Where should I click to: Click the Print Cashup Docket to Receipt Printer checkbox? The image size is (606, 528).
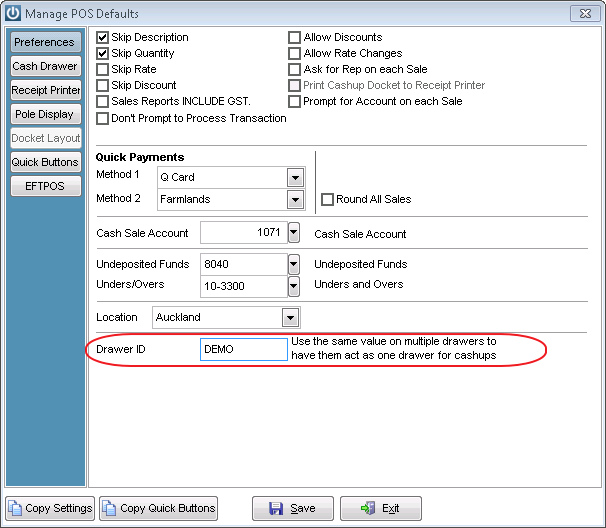tap(294, 85)
